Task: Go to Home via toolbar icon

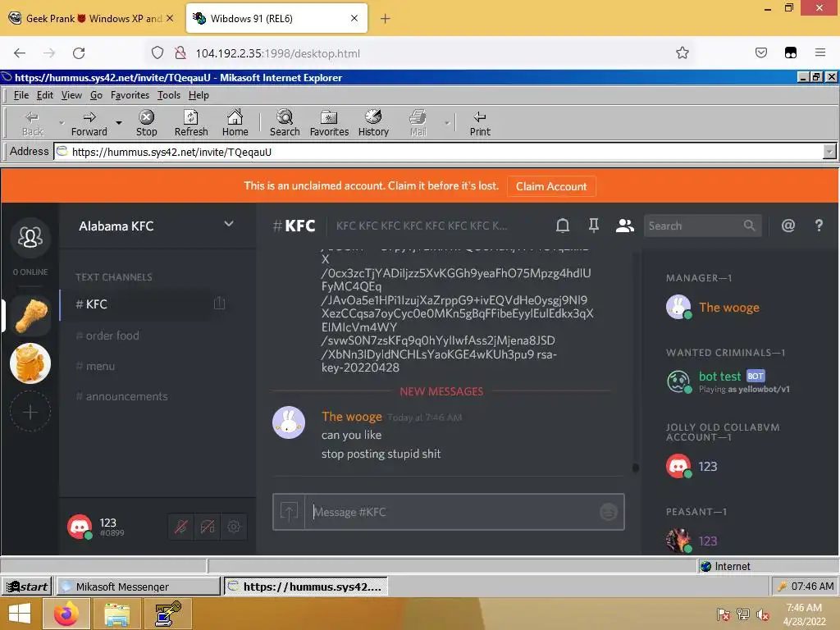Action: (x=235, y=123)
